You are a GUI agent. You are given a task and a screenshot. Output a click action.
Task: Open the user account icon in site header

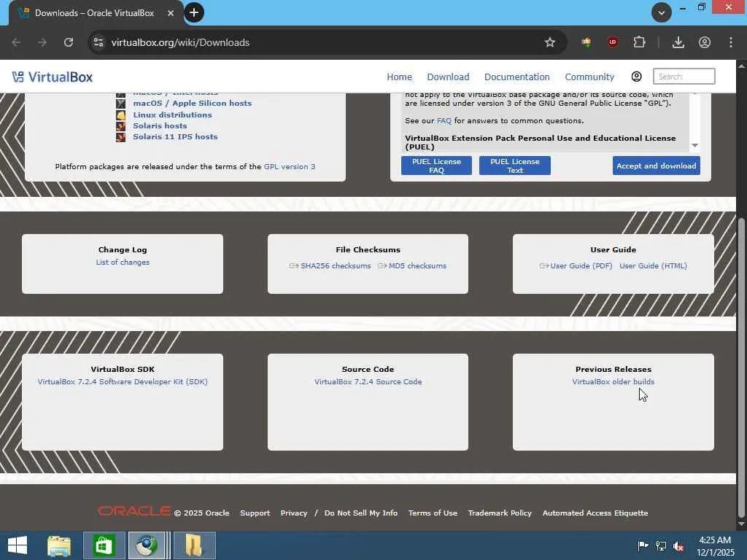[x=636, y=77]
